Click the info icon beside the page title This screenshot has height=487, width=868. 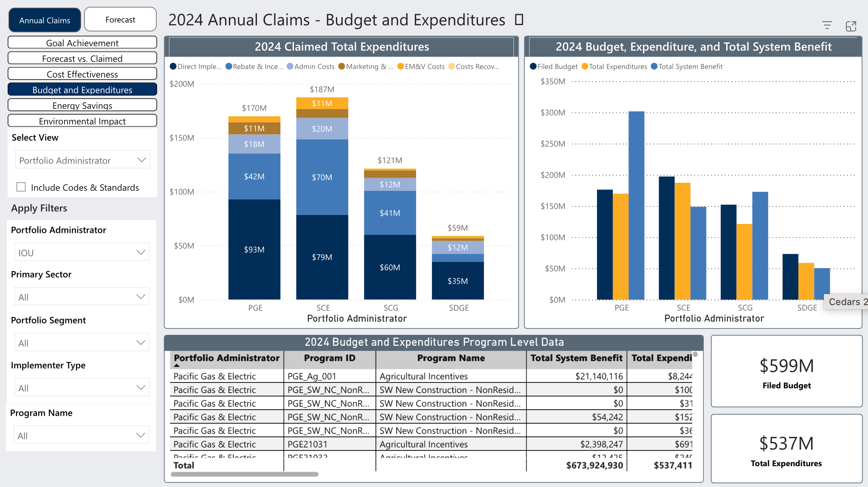[x=519, y=20]
